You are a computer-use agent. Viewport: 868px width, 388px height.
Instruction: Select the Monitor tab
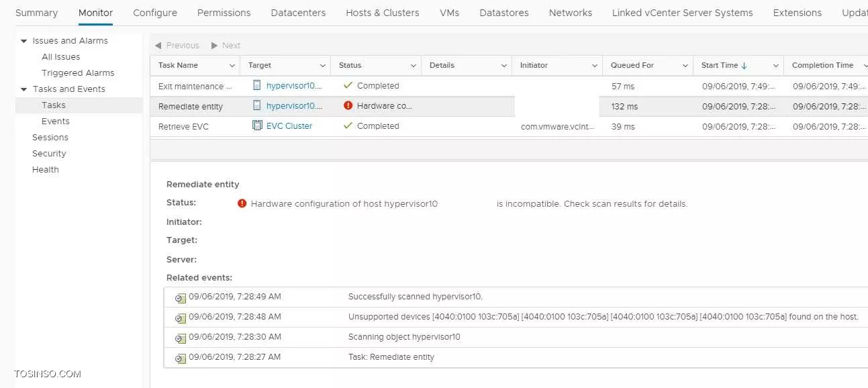pos(95,13)
